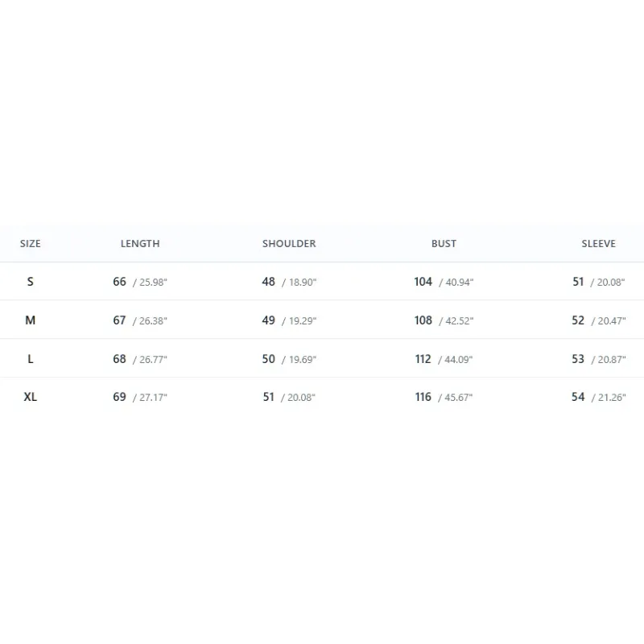
Task: Click sleeve value 52 / 20.47"
Action: (598, 320)
